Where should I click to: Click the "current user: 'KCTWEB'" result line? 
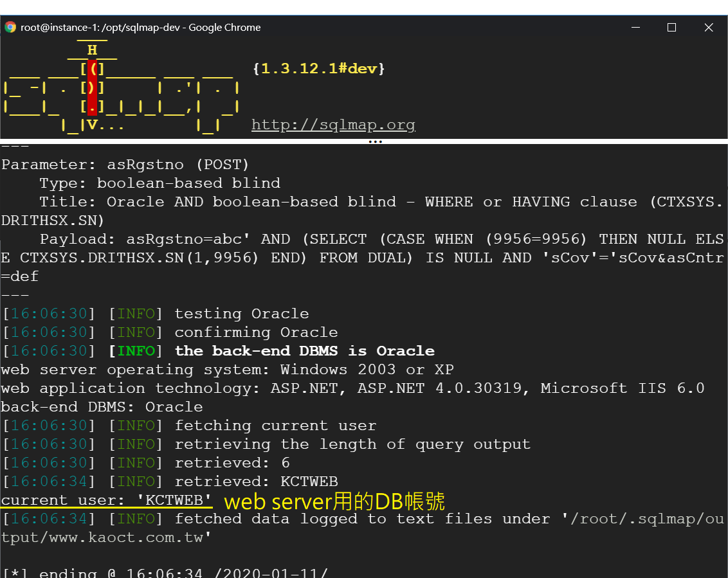coord(106,500)
